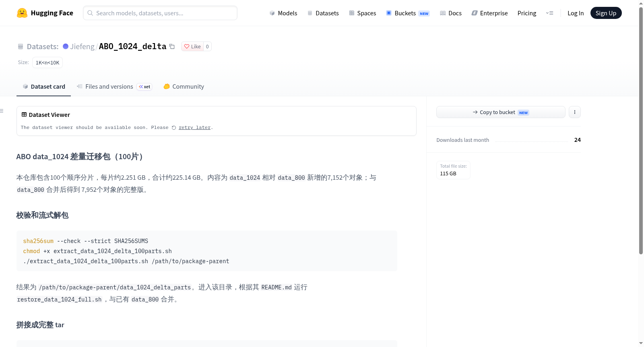
Task: Click the 校验和流式解包 heading
Action: 42,215
